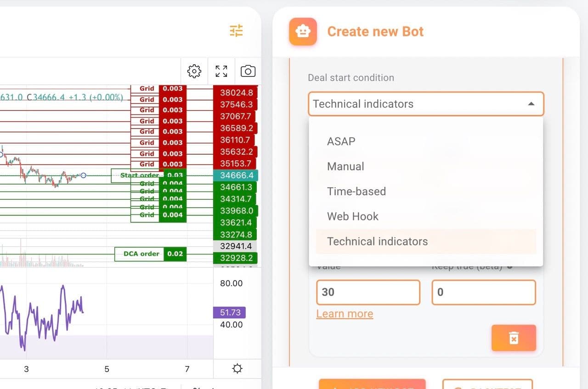
Task: Select the Time-based option
Action: [x=356, y=192]
